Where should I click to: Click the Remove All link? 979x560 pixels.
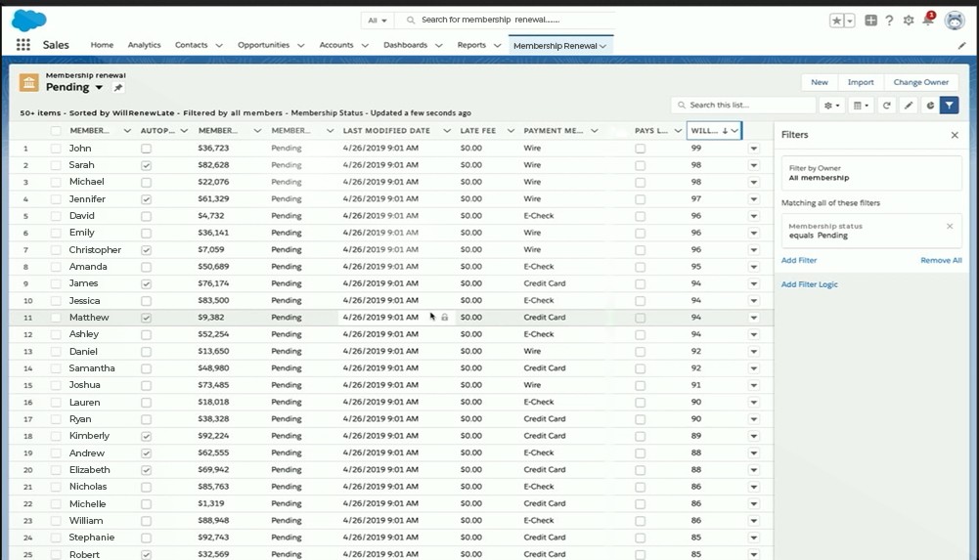[941, 260]
